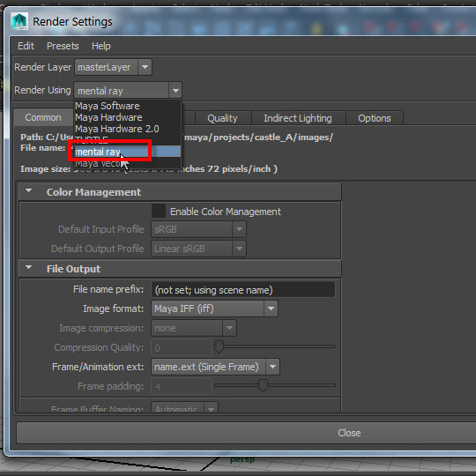The image size is (476, 476).
Task: Choose Maya Hardware 2.0 renderer option
Action: click(128, 129)
